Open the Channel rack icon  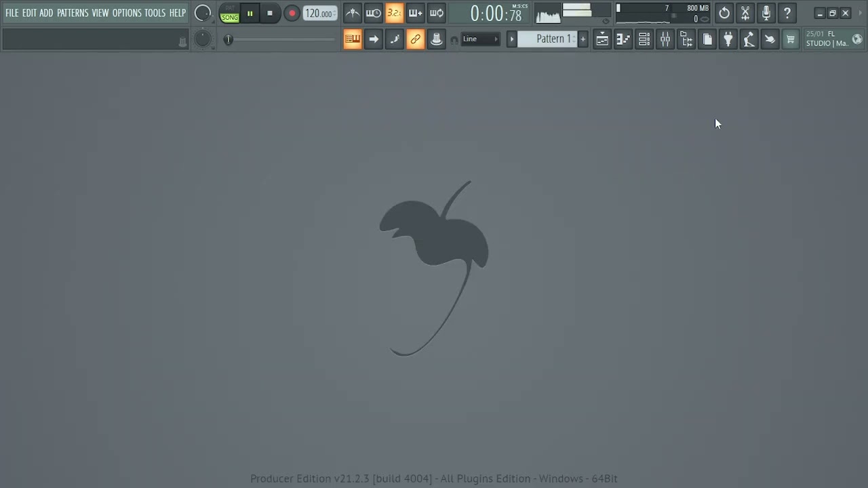(644, 39)
